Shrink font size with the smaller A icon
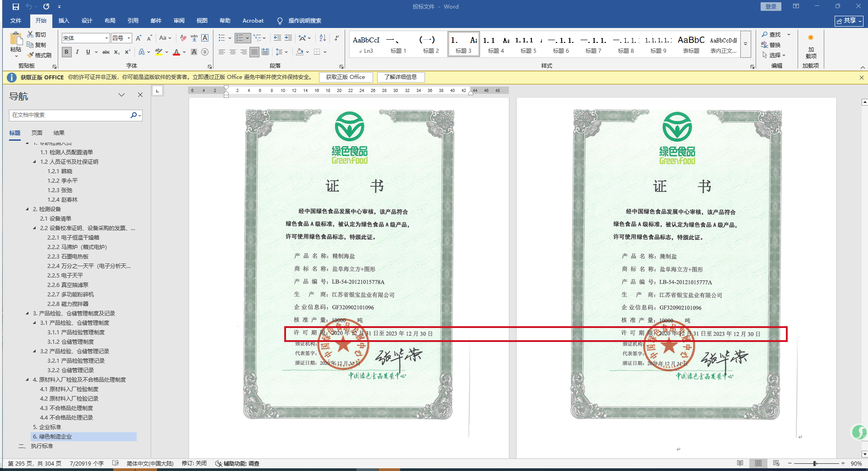 (149, 38)
